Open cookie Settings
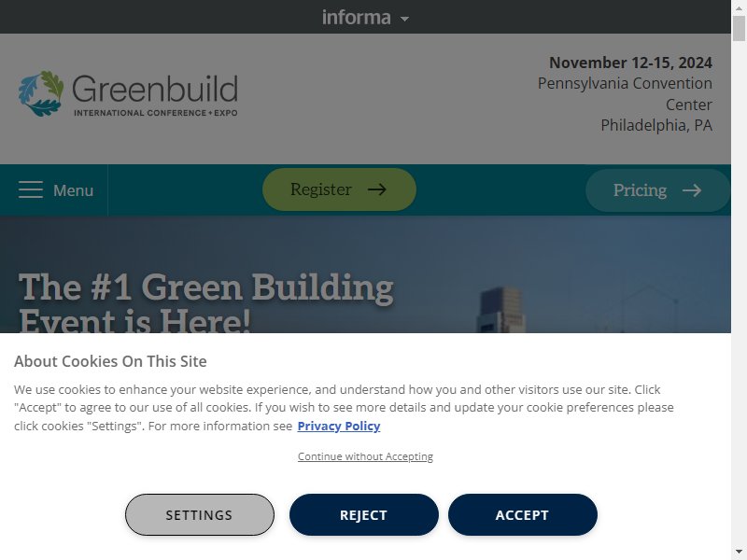Viewport: 747px width, 560px height. coord(200,515)
